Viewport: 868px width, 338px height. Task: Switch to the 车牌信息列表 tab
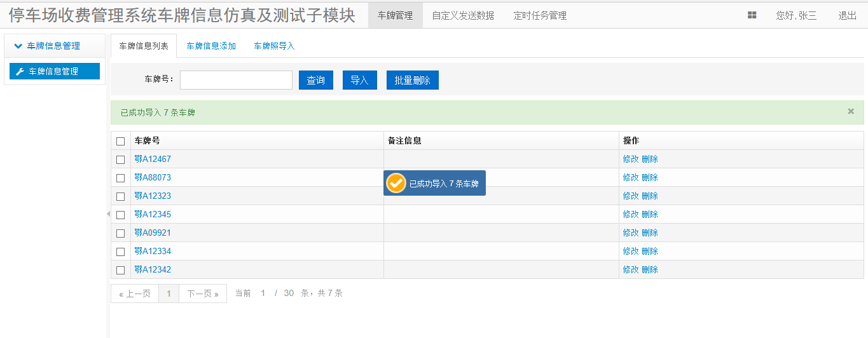[x=144, y=46]
